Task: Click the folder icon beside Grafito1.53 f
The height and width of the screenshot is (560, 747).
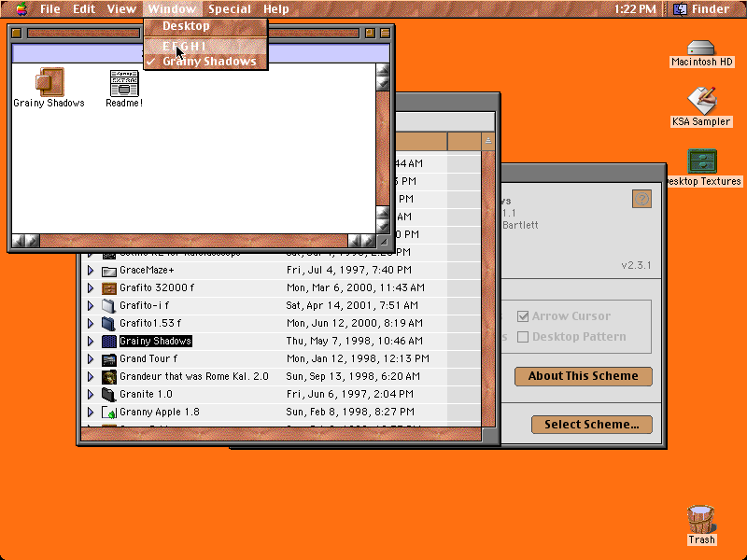Action: tap(109, 323)
